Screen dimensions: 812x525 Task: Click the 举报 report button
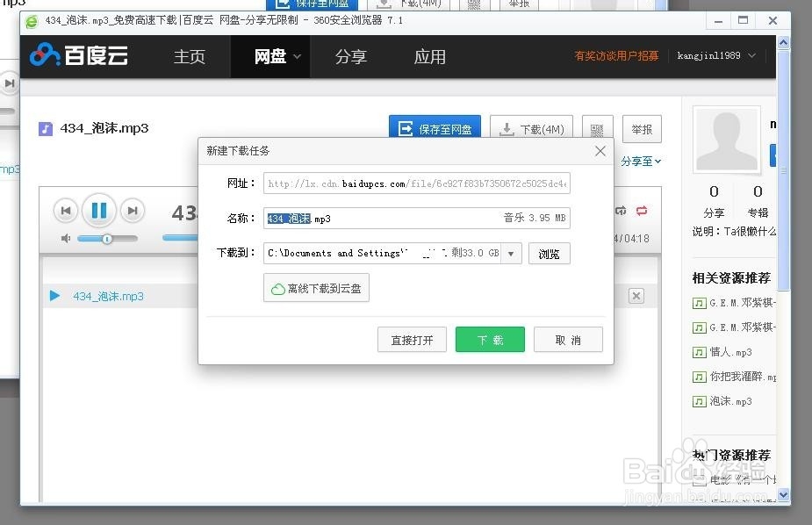(x=642, y=129)
